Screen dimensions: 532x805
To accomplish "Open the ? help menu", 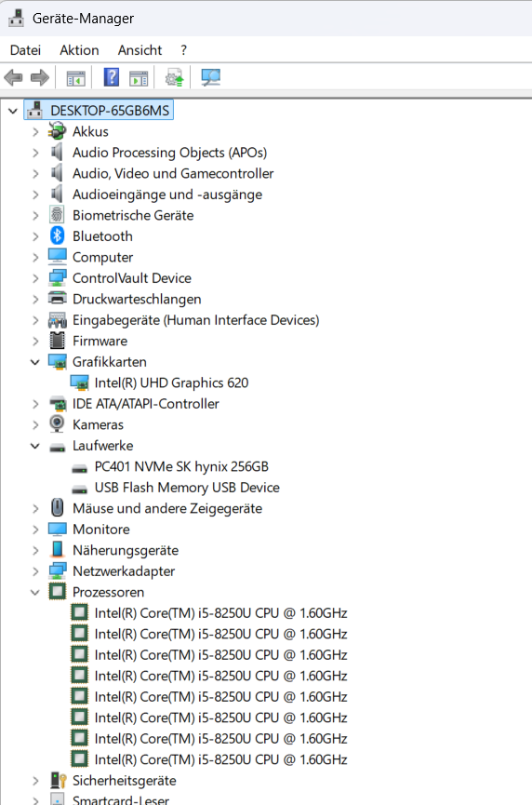I will 183,50.
